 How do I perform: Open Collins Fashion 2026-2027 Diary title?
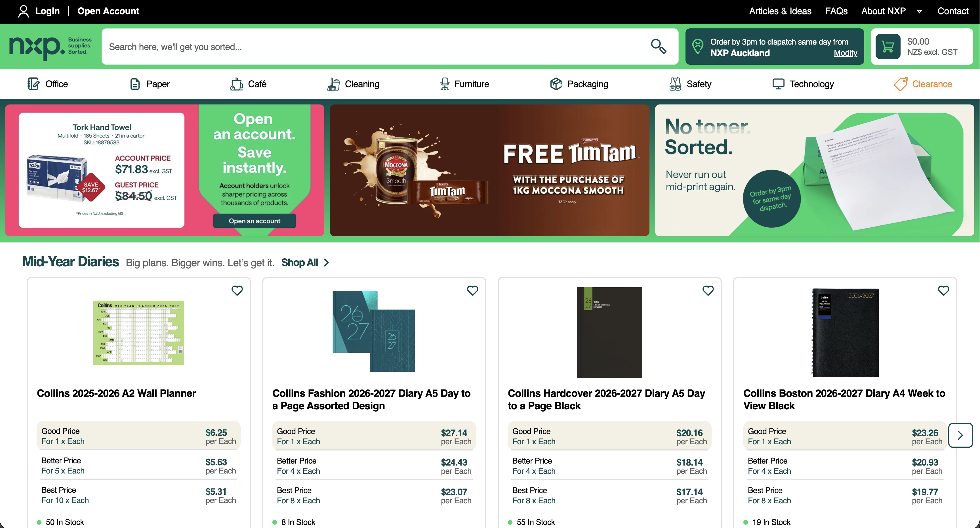[371, 399]
